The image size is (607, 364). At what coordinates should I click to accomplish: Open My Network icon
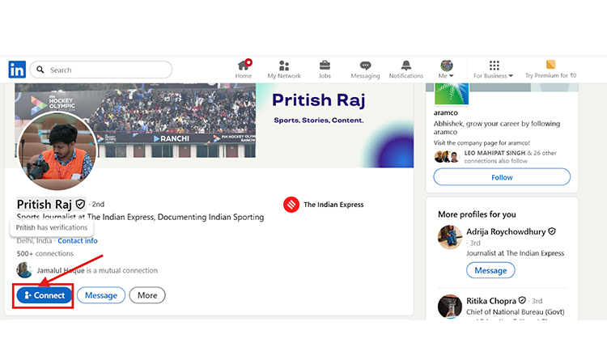point(284,65)
